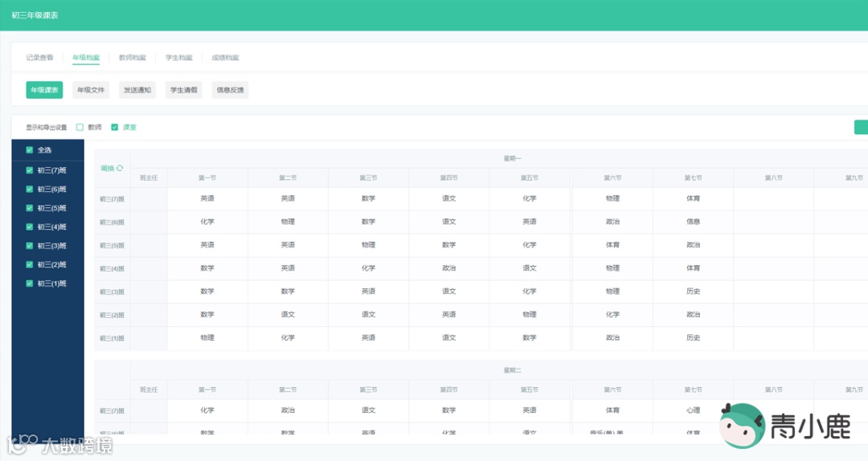
Task: Click the 发送通知 button
Action: coord(137,90)
